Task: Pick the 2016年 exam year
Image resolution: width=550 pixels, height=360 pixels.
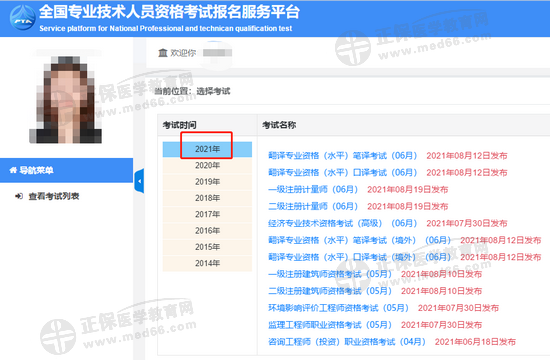Action: (x=207, y=231)
